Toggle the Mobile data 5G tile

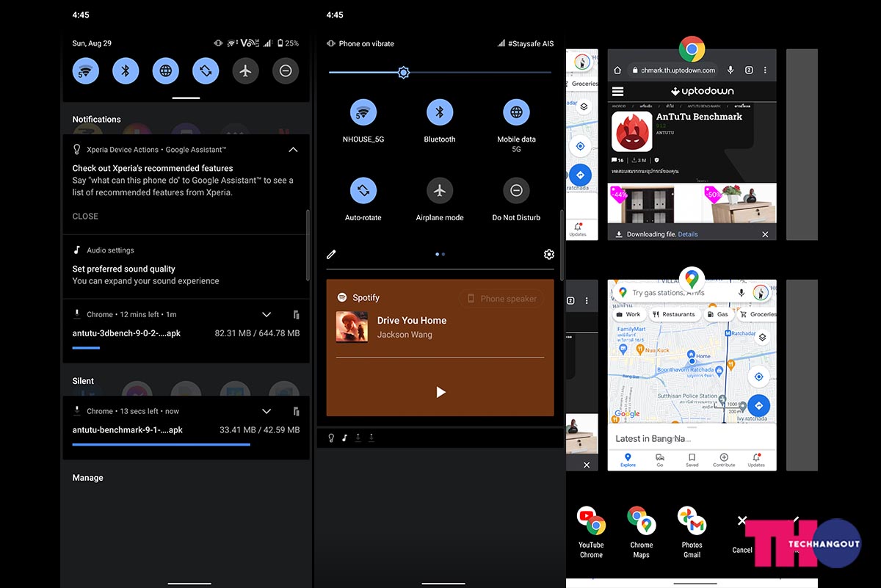coord(516,112)
